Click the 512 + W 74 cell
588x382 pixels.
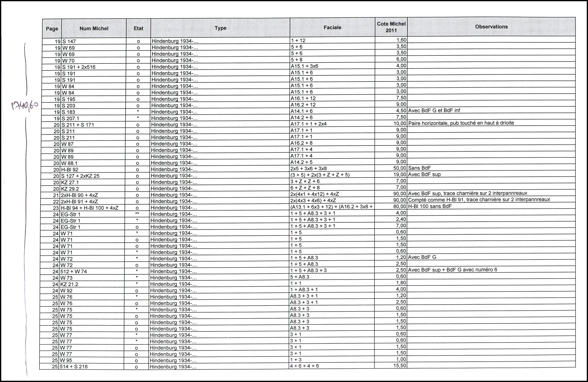pyautogui.click(x=74, y=271)
